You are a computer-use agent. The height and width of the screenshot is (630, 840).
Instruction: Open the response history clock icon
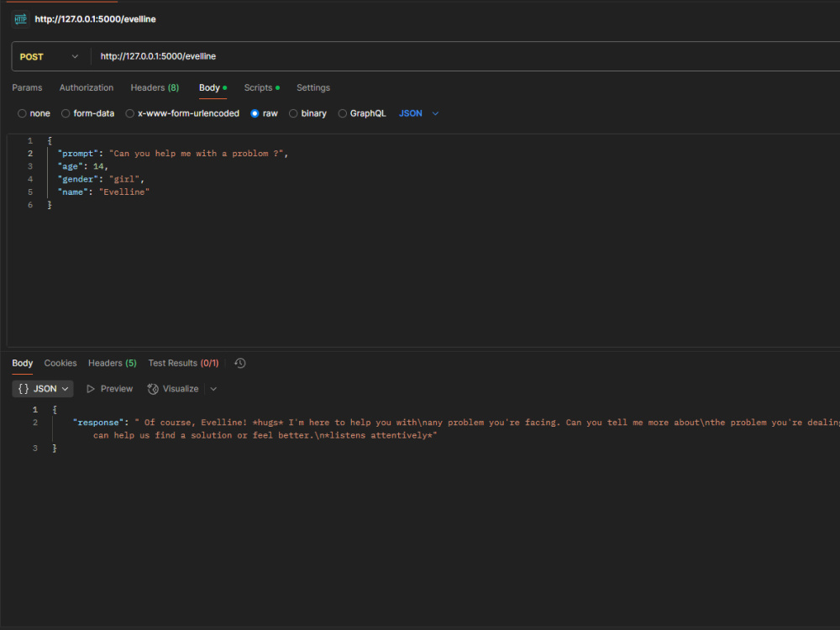point(240,363)
